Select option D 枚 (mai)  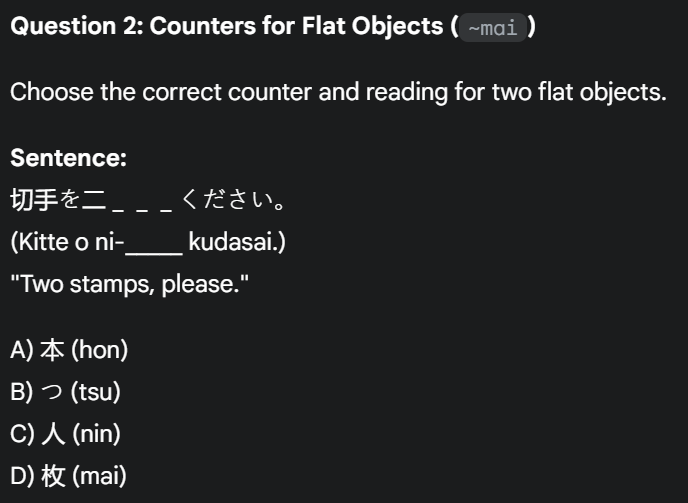(68, 476)
